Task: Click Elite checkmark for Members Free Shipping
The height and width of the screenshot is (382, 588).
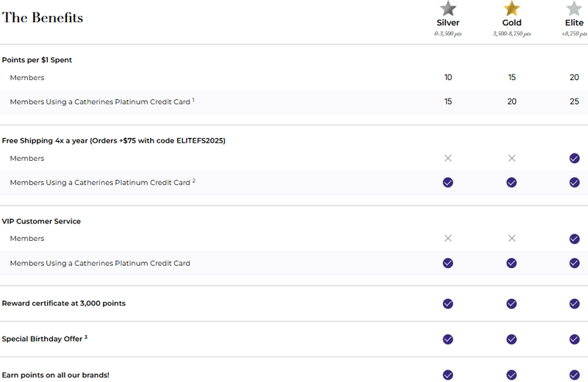Action: pyautogui.click(x=574, y=158)
